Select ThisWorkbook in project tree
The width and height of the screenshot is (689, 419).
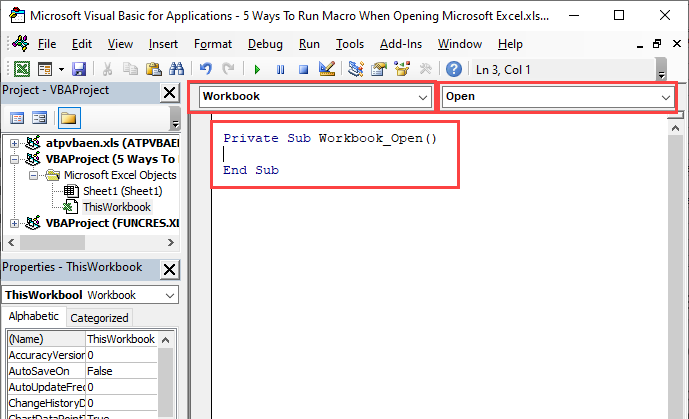point(117,207)
